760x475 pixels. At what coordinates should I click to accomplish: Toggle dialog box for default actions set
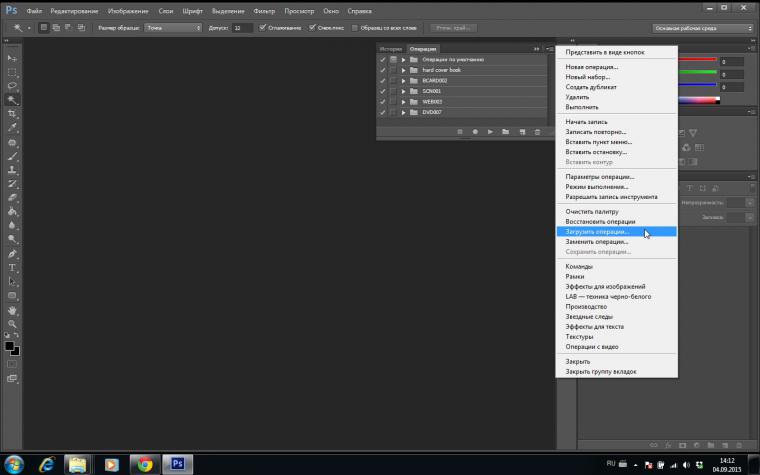(393, 60)
